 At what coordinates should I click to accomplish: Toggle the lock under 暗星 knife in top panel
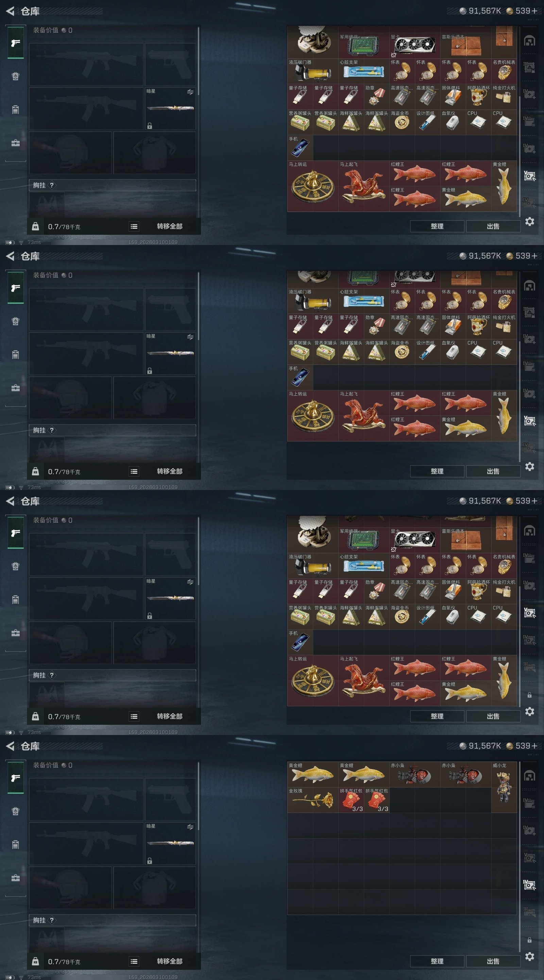(x=150, y=126)
